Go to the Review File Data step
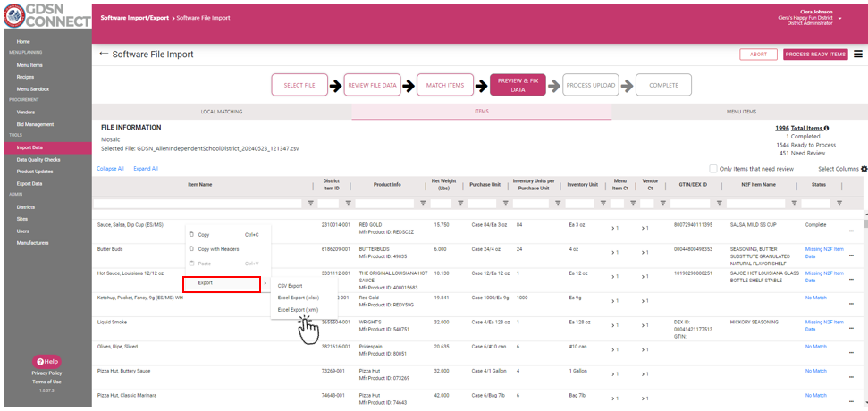Image resolution: width=868 pixels, height=411 pixels. 372,85
